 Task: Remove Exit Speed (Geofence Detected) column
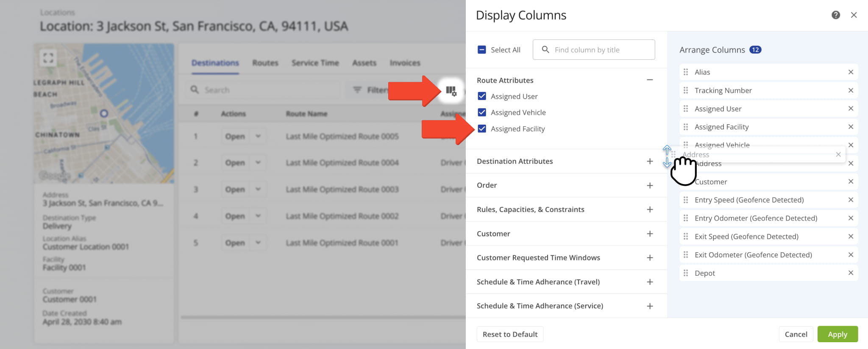850,236
